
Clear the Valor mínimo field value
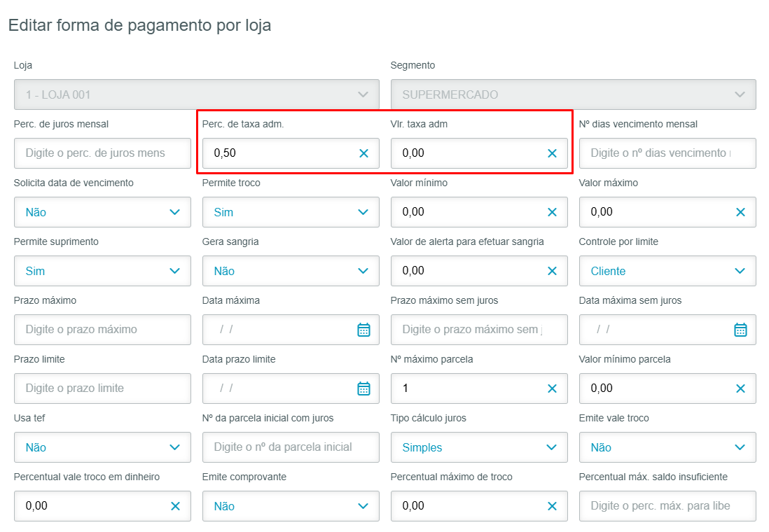(x=552, y=212)
